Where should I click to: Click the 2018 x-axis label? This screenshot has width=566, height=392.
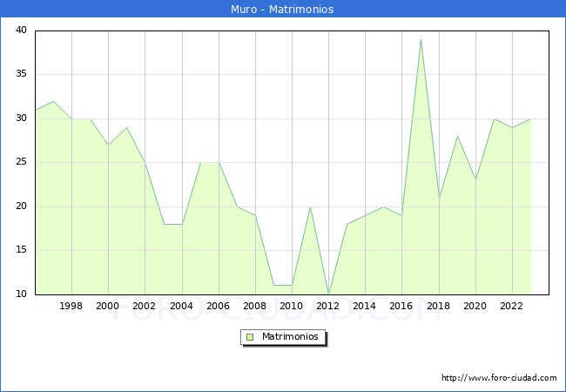(x=439, y=307)
